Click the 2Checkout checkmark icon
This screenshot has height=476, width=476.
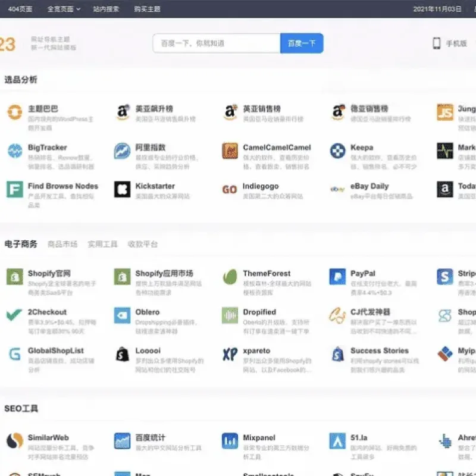coord(14,315)
